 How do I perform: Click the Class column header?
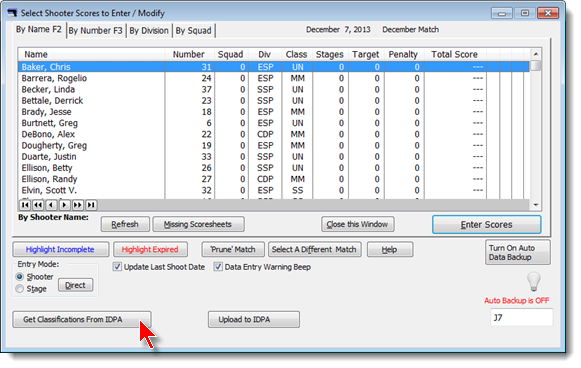coord(297,54)
